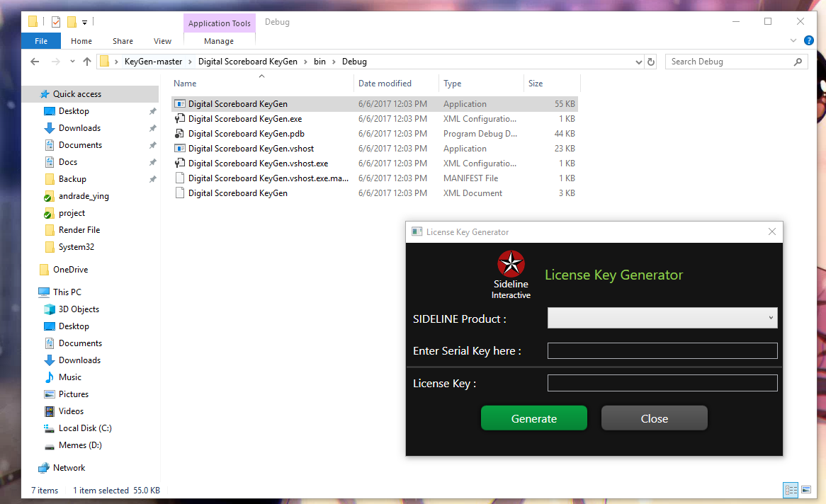Refresh the Debug folder view
This screenshot has height=504, width=826.
click(651, 62)
